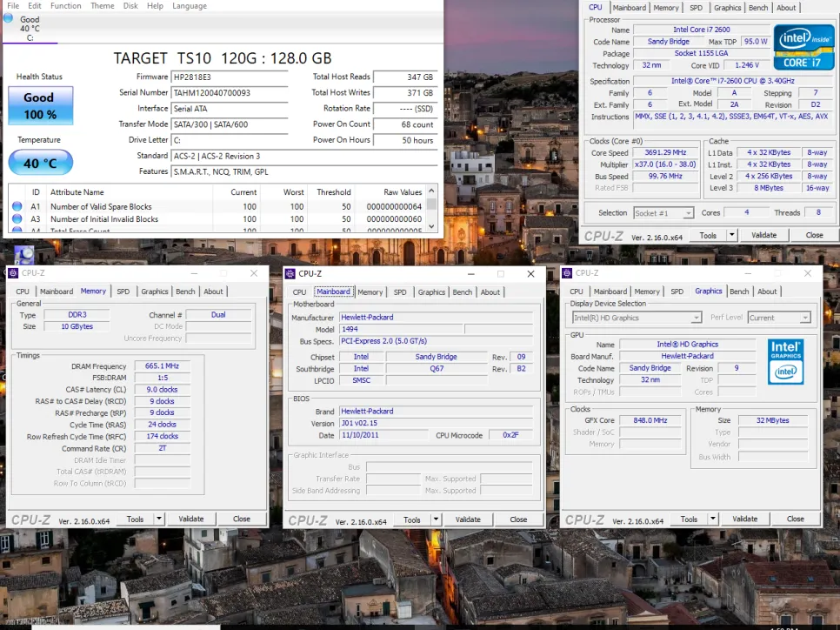This screenshot has height=630, width=840.
Task: Click the Number of Initial Invalid Blocks row
Action: click(217, 218)
